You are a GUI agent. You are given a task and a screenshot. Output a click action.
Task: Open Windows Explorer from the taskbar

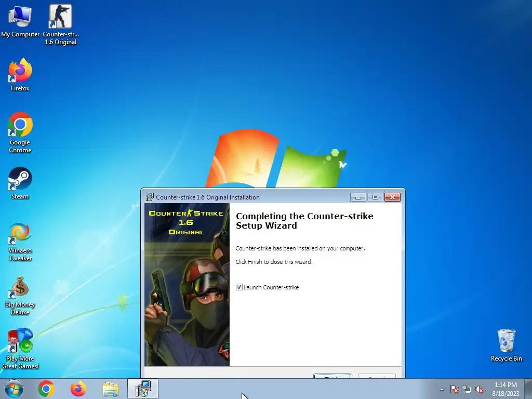point(111,389)
